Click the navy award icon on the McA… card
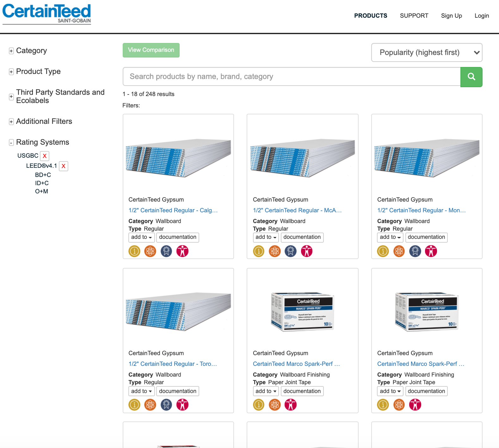This screenshot has height=448, width=499. pyautogui.click(x=291, y=251)
